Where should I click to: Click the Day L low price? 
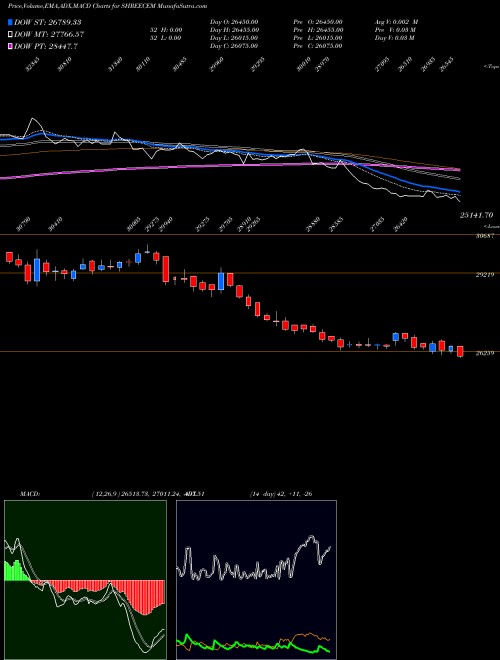[234, 38]
